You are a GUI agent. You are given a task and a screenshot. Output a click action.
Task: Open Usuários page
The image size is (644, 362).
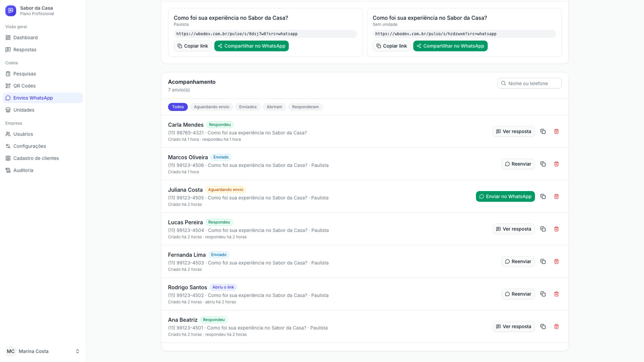(x=43, y=134)
